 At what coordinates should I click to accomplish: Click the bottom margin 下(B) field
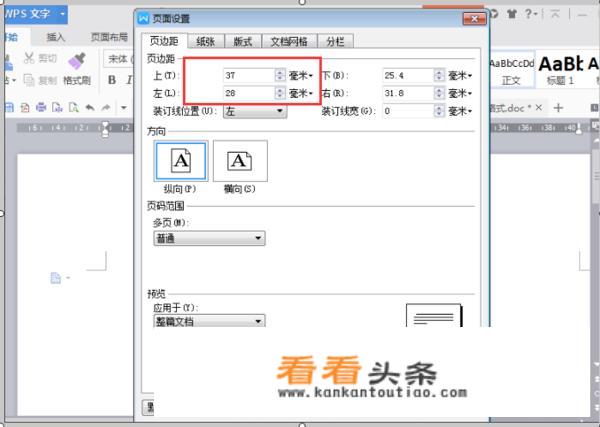[408, 75]
